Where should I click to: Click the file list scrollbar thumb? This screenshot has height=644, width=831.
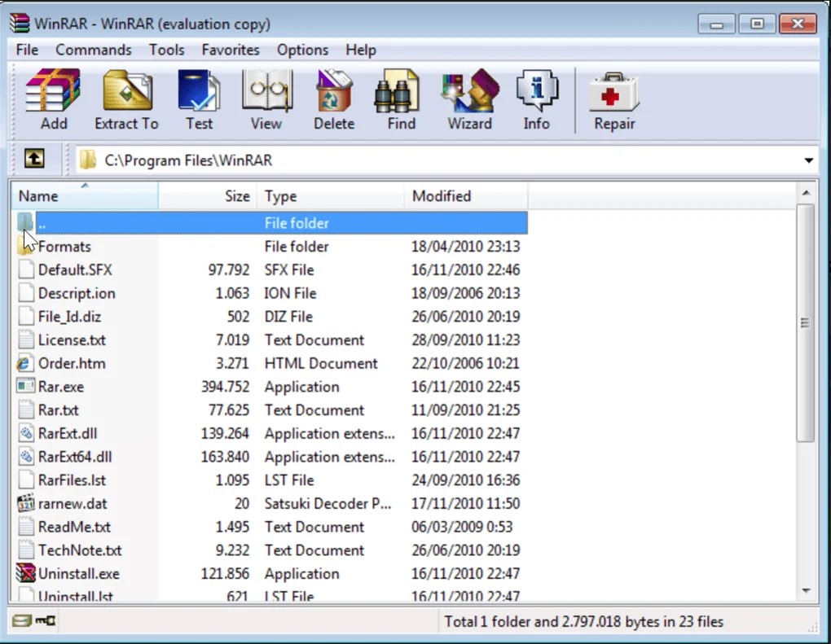(806, 322)
